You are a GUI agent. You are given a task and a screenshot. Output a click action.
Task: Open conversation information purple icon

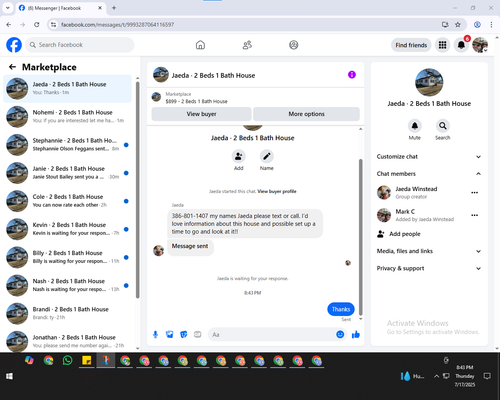352,75
